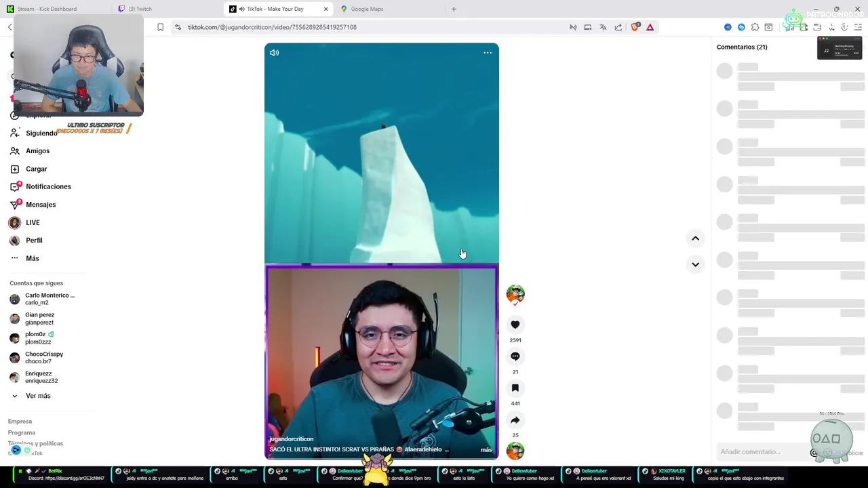Image resolution: width=868 pixels, height=488 pixels.
Task: Expand the Más sidebar menu
Action: pos(32,258)
